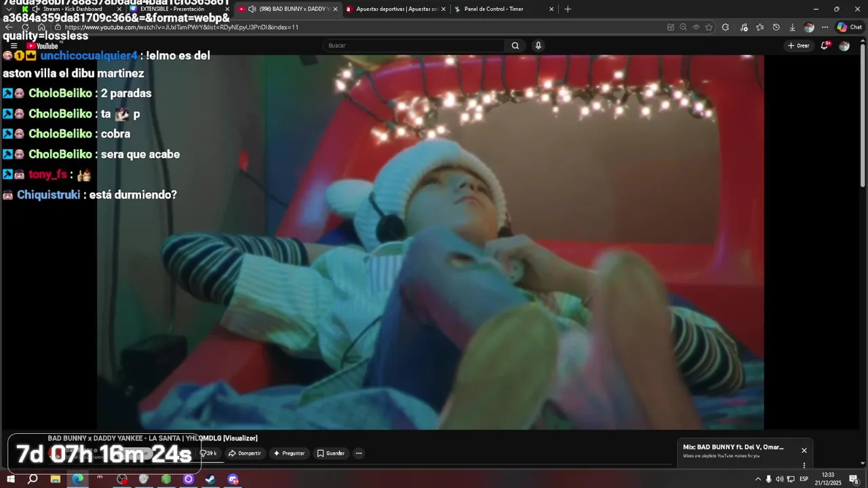Open YouTube account avatar menu
Image resolution: width=868 pixels, height=488 pixels.
[x=844, y=45]
